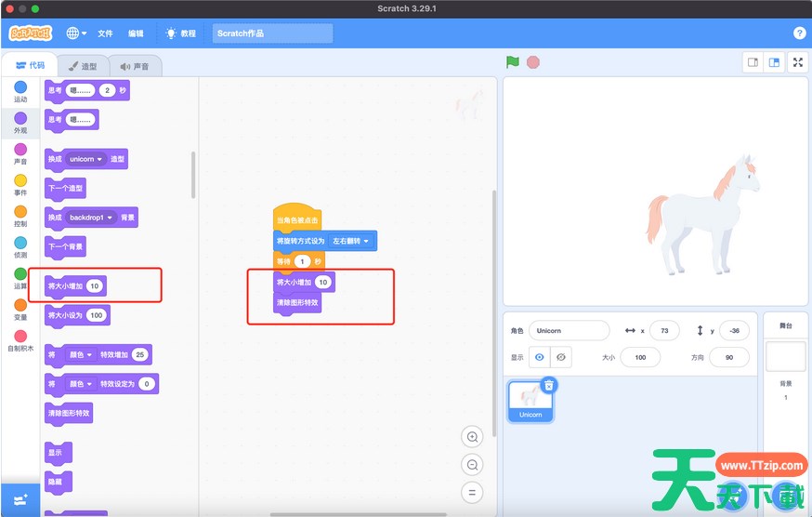
Task: Select the purple 外观 category circle
Action: coord(20,118)
